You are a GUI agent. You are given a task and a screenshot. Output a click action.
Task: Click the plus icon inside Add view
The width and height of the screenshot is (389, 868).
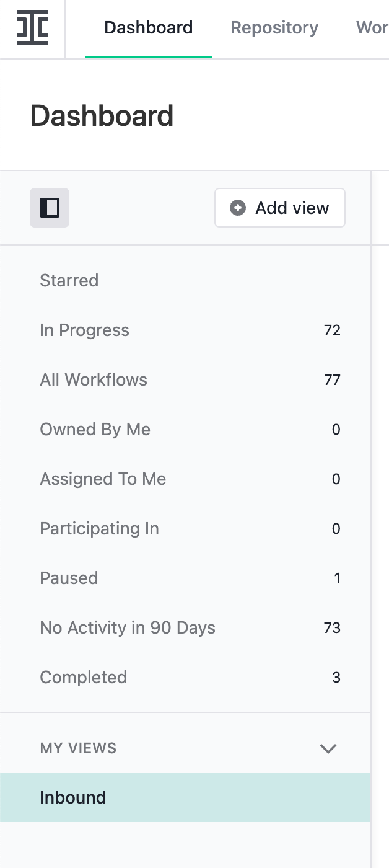click(238, 208)
